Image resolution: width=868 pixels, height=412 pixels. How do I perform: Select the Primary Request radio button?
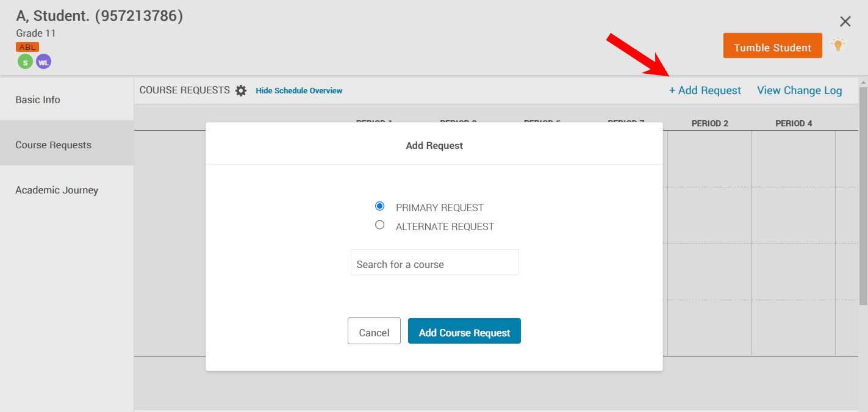pyautogui.click(x=379, y=206)
